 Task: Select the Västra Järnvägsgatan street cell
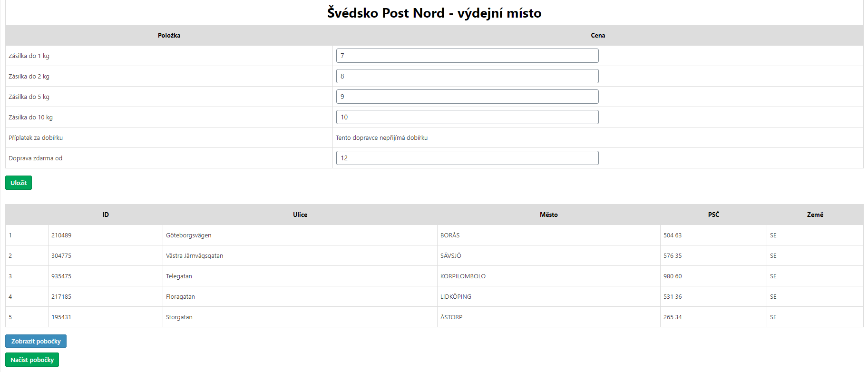[x=195, y=255]
